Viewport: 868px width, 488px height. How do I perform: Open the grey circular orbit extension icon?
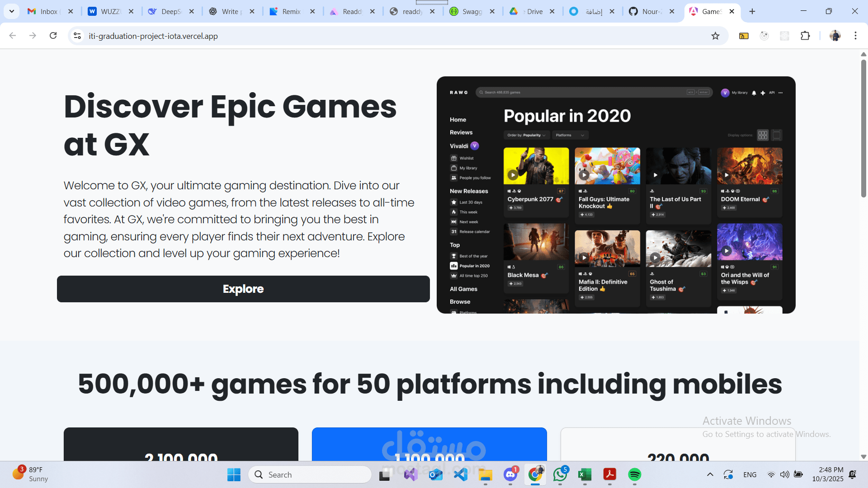pyautogui.click(x=764, y=36)
